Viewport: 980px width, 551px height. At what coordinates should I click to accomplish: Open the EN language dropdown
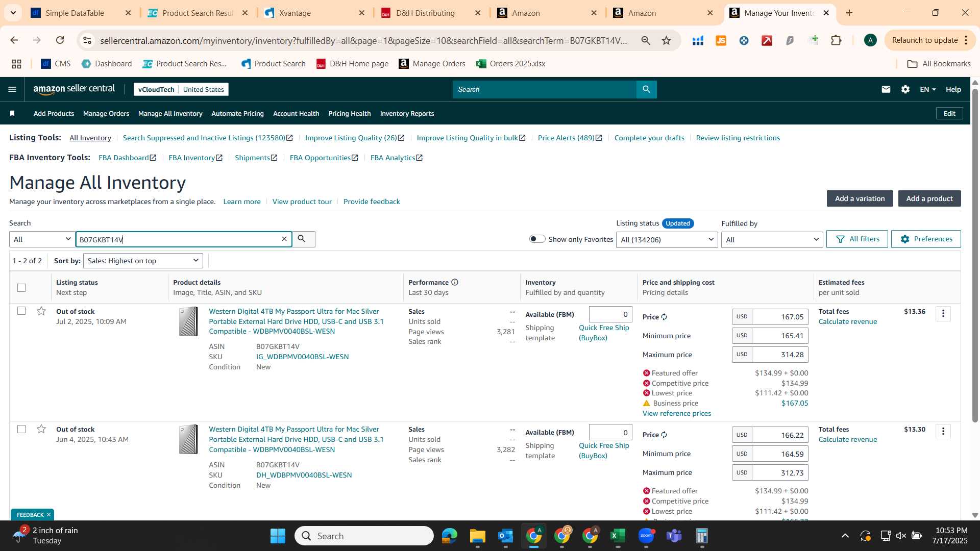[927, 89]
